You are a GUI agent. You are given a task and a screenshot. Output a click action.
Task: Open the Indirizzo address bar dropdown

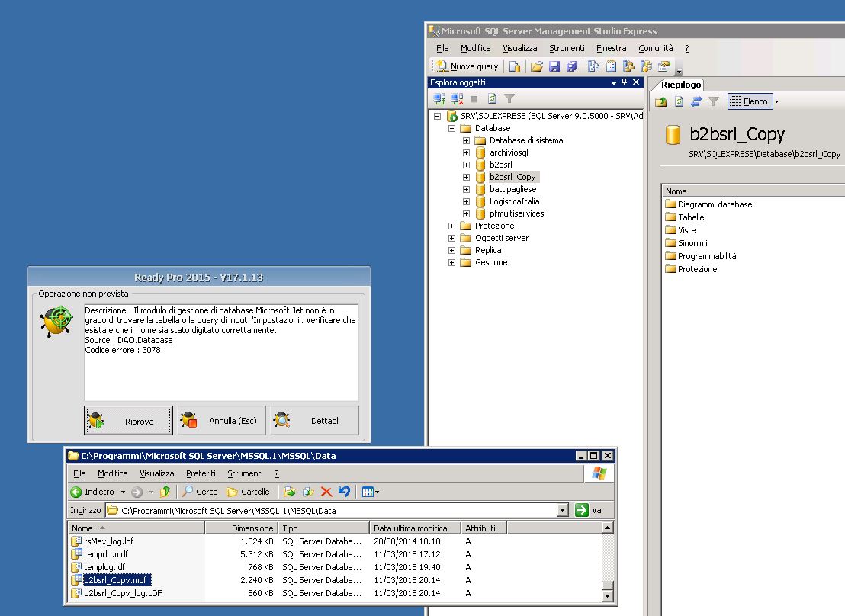coord(563,510)
